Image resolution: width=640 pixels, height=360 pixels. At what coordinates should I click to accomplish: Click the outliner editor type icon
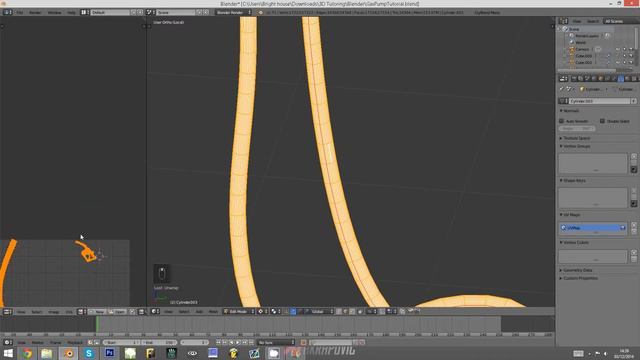tap(563, 21)
